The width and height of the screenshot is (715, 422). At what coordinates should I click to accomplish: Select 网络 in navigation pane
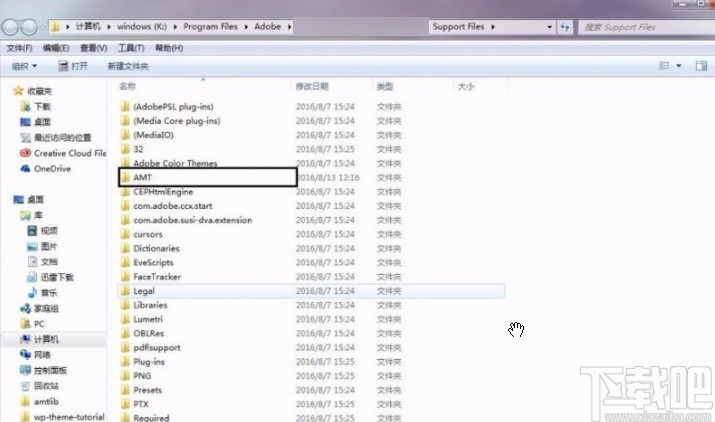coord(36,354)
